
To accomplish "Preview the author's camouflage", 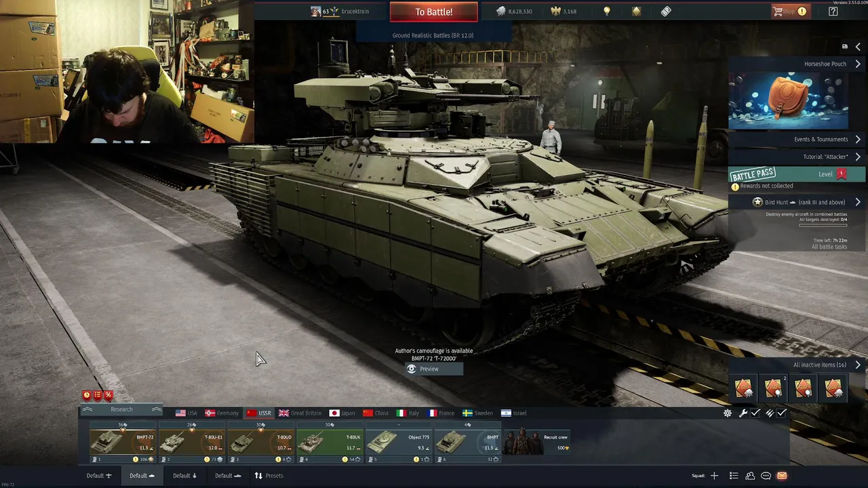I will 434,369.
